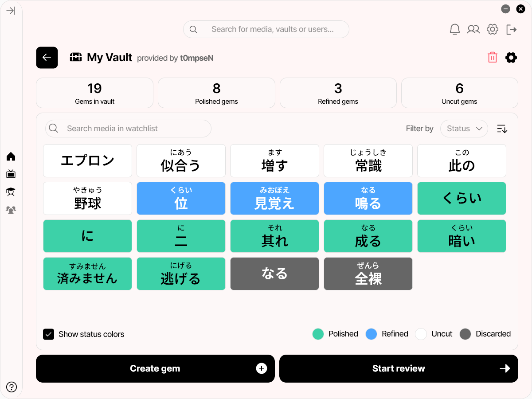Open app settings gear in top bar

point(493,29)
